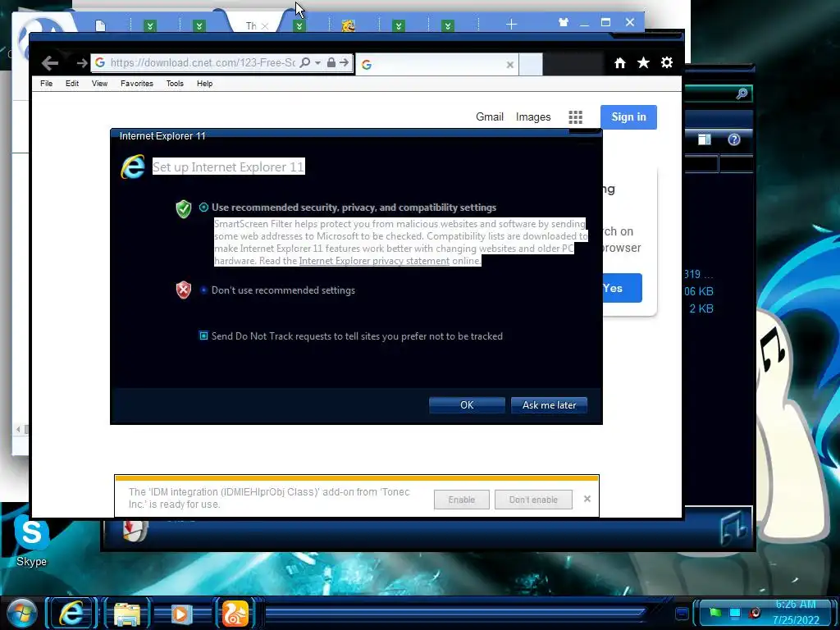Click OK in the IE setup dialog
The image size is (840, 630).
tap(467, 405)
